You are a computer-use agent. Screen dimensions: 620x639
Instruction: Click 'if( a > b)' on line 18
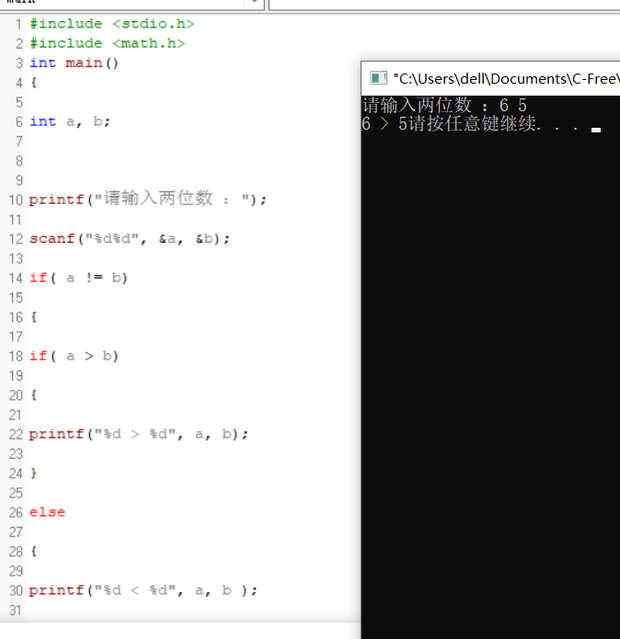pyautogui.click(x=74, y=356)
